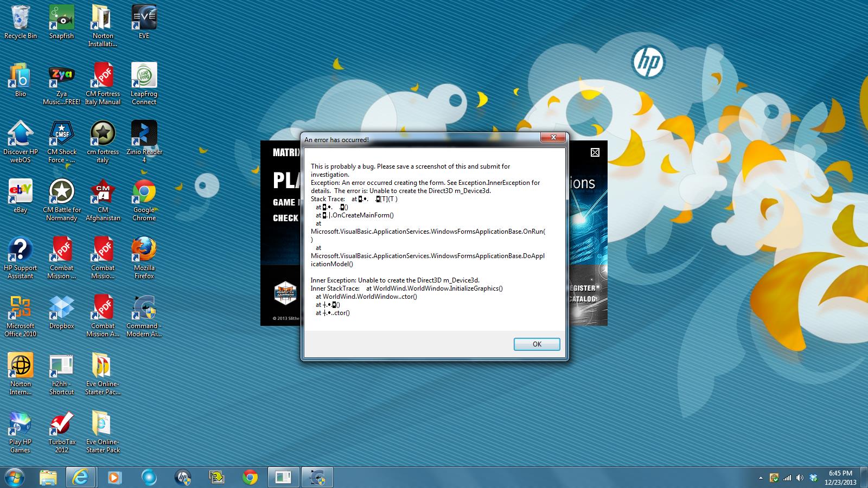Open the Windows Start menu
The width and height of the screenshot is (868, 488).
[14, 477]
